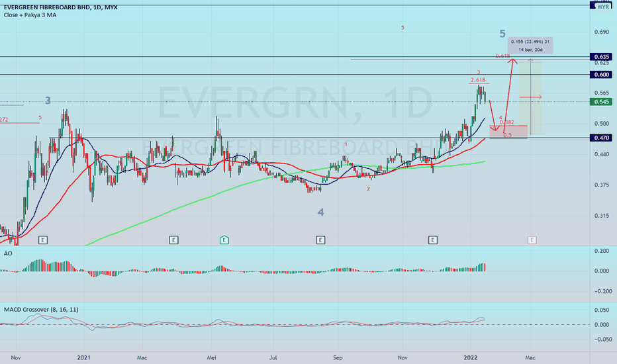
Task: Click the horizontal red arrow inside green box
Action: click(x=530, y=97)
